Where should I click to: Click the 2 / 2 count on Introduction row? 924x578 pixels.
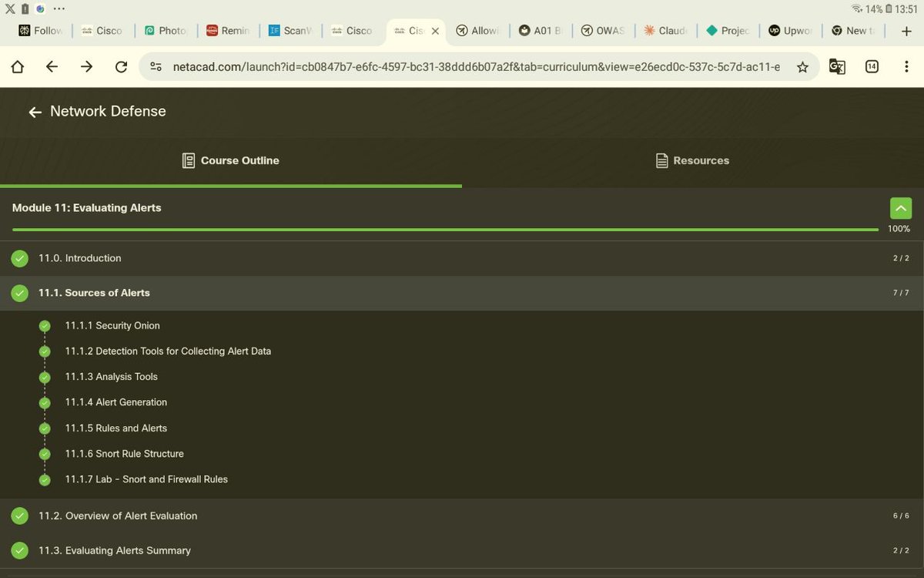(901, 258)
